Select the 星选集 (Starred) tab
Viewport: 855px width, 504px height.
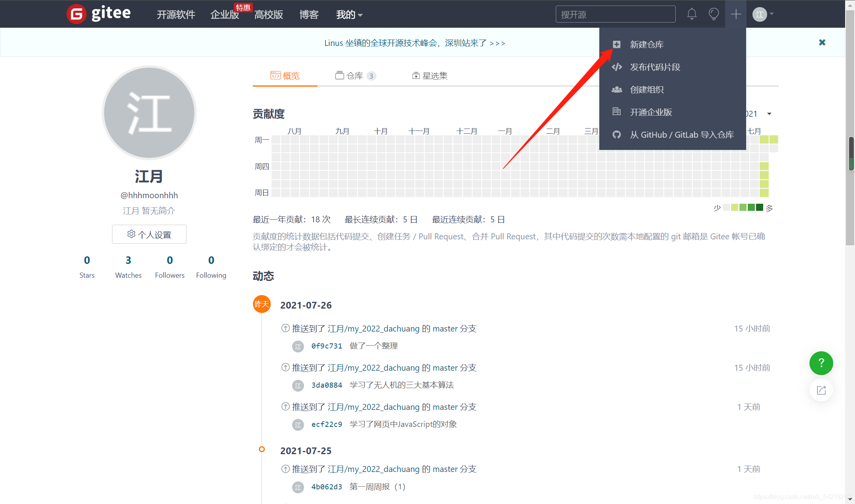431,75
